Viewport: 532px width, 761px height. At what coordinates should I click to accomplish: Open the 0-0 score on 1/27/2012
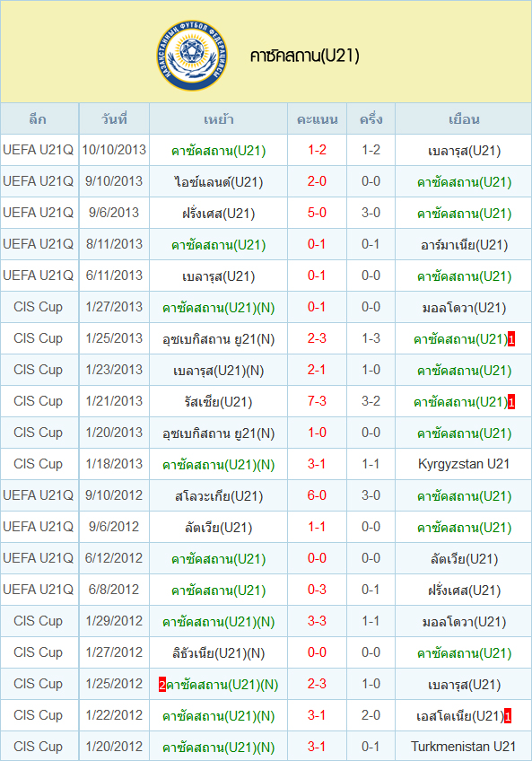317,652
